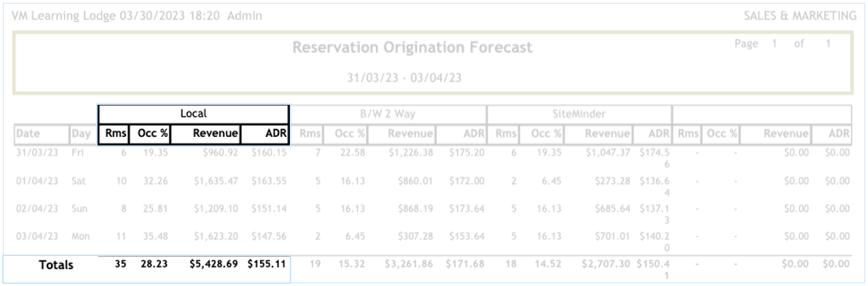This screenshot has height=286, width=868.
Task: Select the B/W 2 Way group header
Action: click(x=388, y=114)
